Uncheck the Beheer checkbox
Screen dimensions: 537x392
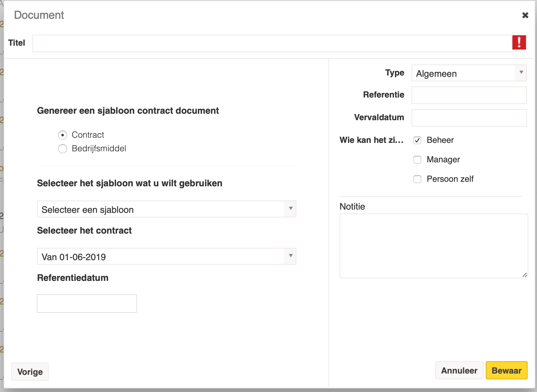(417, 140)
